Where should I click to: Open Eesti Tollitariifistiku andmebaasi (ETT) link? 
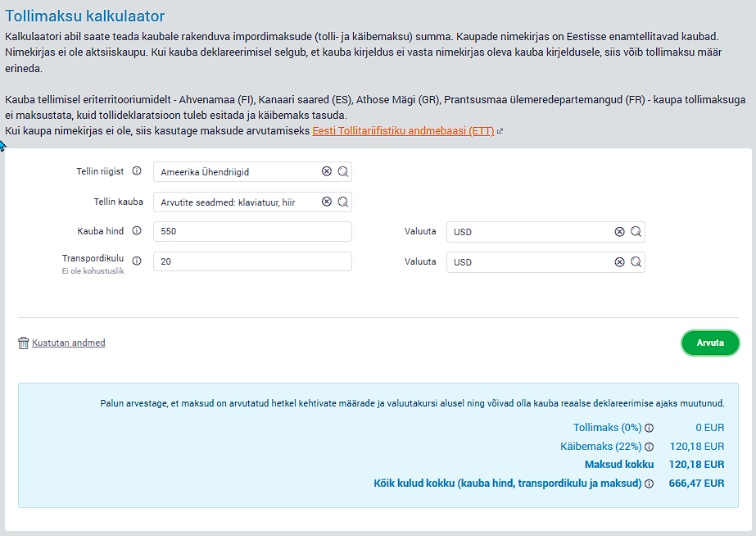[x=403, y=131]
